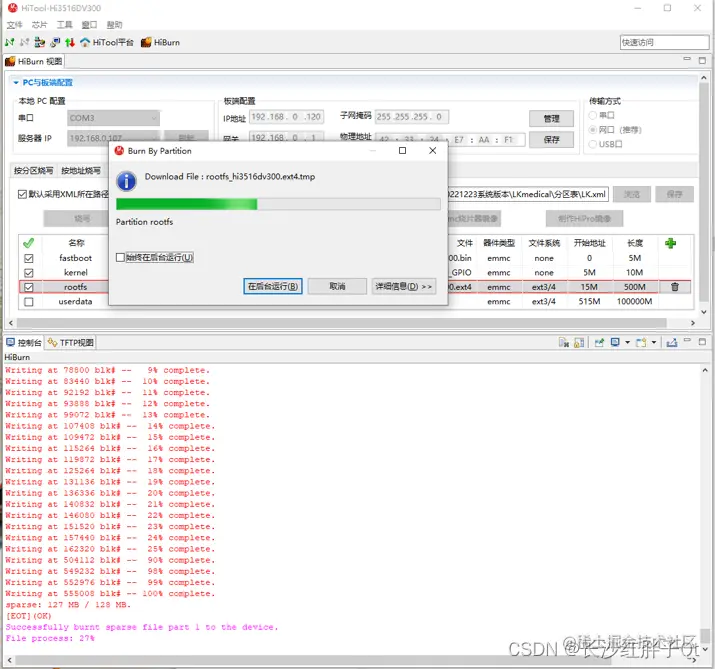Click the run in background button
The image size is (715, 669).
coord(273,286)
